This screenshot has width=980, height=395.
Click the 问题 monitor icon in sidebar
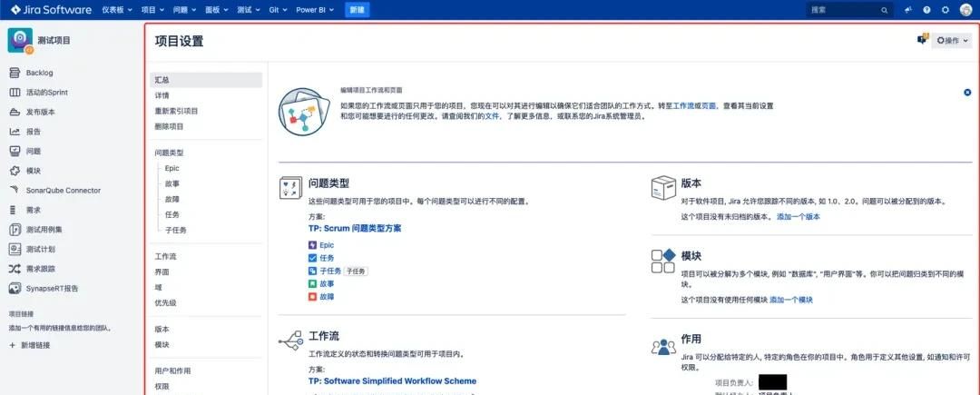(15, 152)
